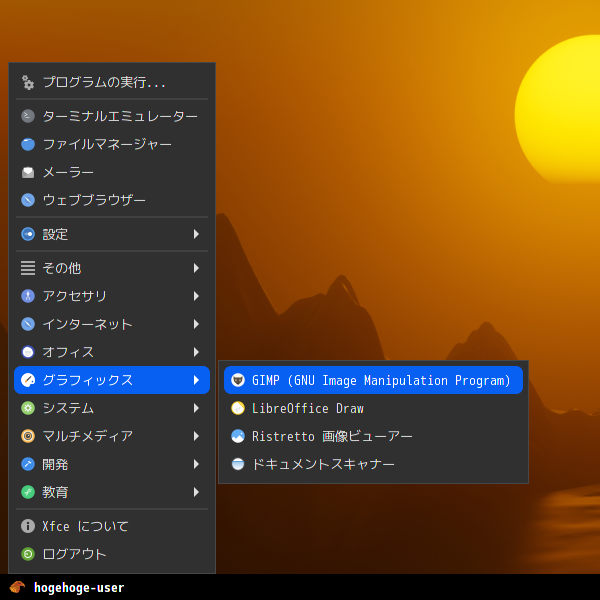Expand the インターネット submenu arrow
Image resolution: width=600 pixels, height=600 pixels.
[x=196, y=324]
